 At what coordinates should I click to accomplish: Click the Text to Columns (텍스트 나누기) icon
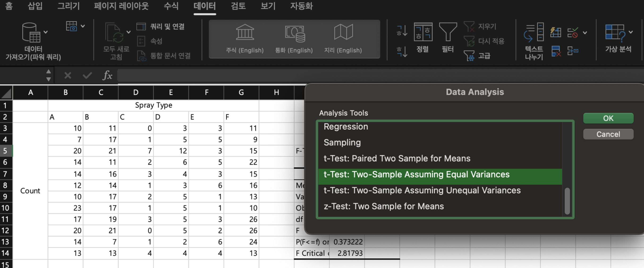[x=534, y=33]
